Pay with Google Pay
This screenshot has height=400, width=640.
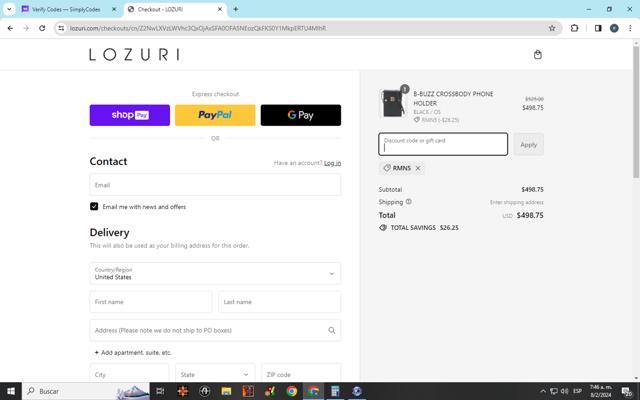[x=301, y=115]
